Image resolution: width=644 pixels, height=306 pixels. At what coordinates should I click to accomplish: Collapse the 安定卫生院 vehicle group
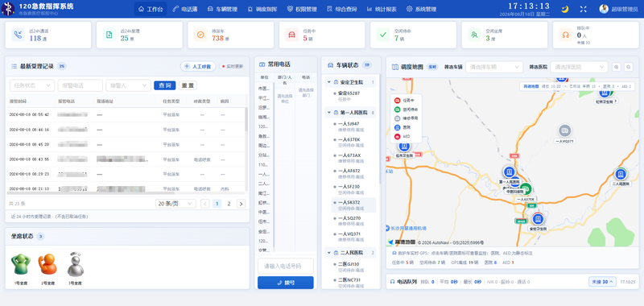pos(329,82)
